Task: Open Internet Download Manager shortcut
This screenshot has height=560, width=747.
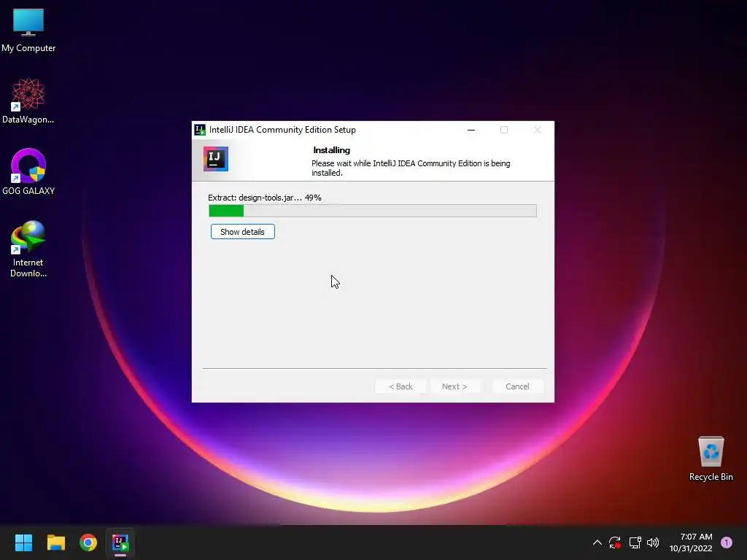Action: [x=28, y=249]
